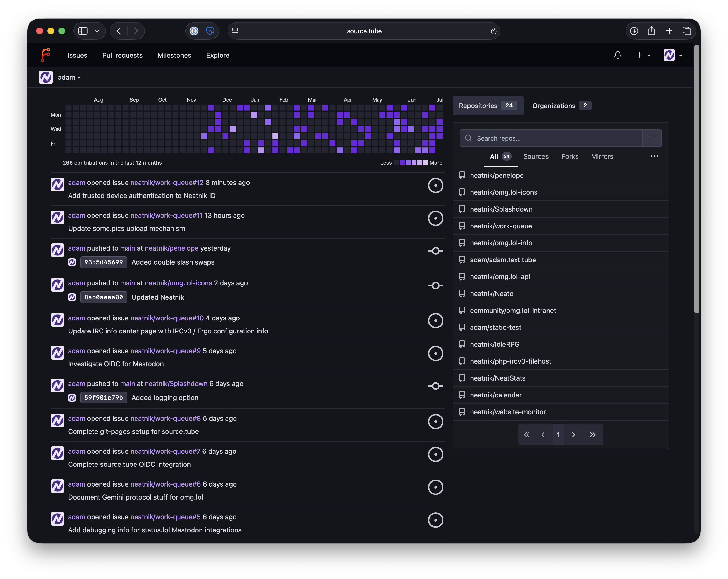Image resolution: width=728 pixels, height=579 pixels.
Task: Click repo icon beside neatnik/Neato
Action: tap(462, 293)
